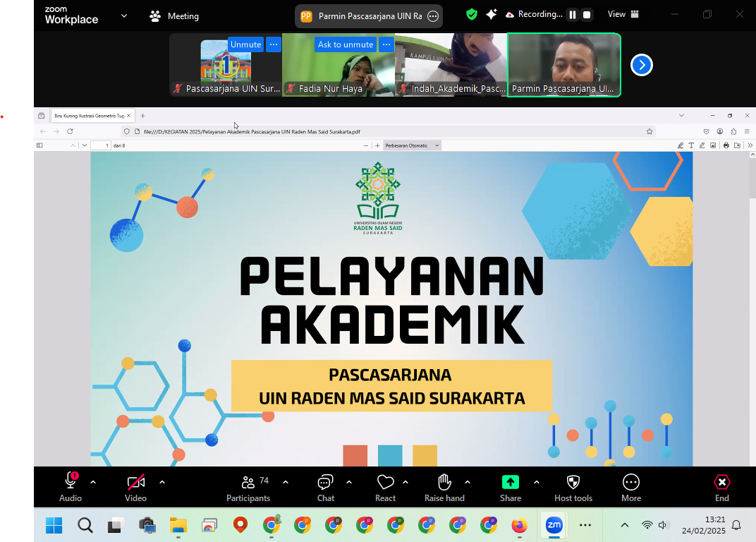This screenshot has height=542, width=756.
Task: Select the PDF highlight tool
Action: pos(681,145)
